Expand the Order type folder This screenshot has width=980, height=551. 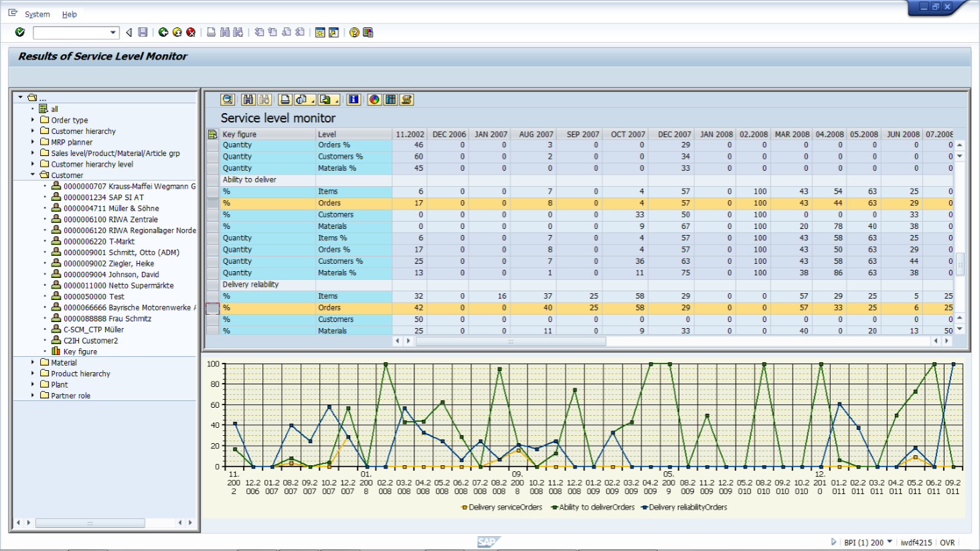click(33, 120)
